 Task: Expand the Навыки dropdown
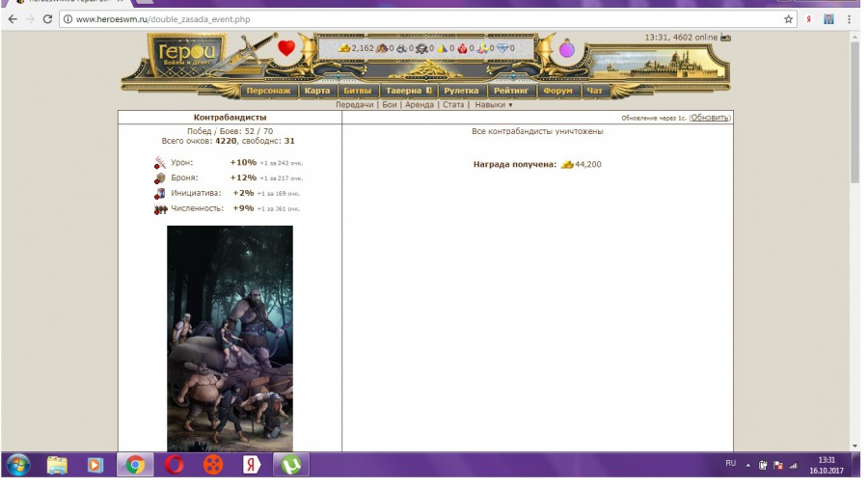493,104
